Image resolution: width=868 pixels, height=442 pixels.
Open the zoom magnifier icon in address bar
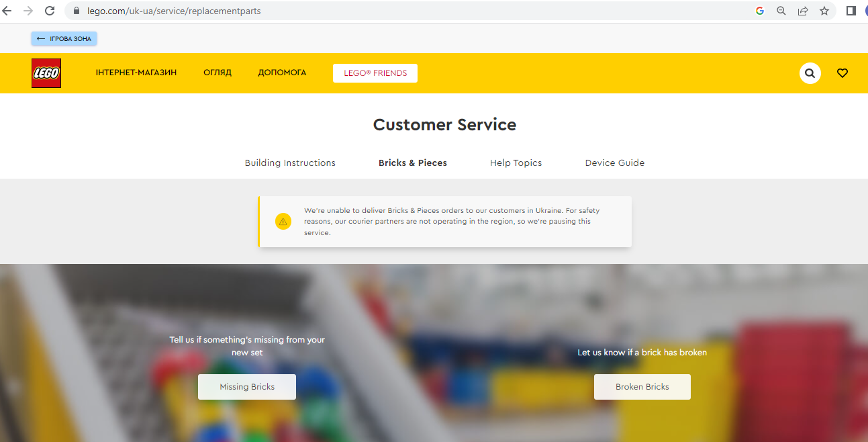(x=781, y=11)
